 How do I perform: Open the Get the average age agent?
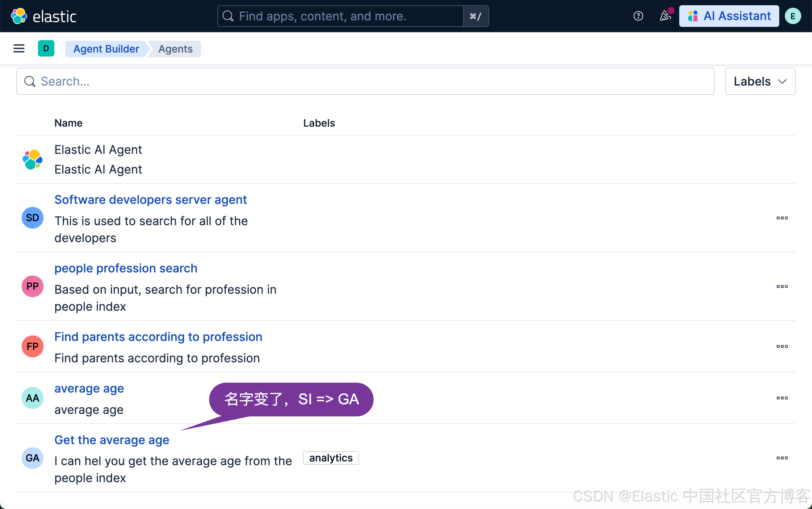click(x=112, y=440)
